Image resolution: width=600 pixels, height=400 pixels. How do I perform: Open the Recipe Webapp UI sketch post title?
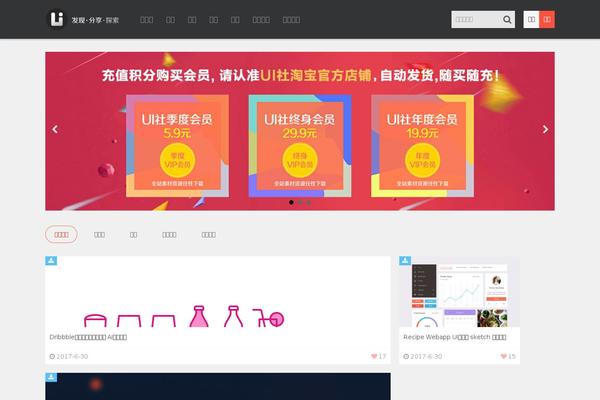coord(455,337)
